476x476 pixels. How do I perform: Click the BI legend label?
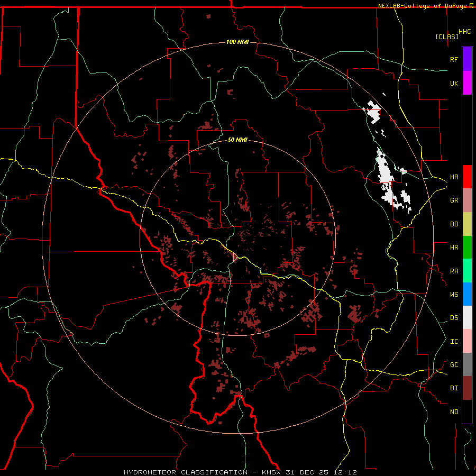(x=454, y=388)
